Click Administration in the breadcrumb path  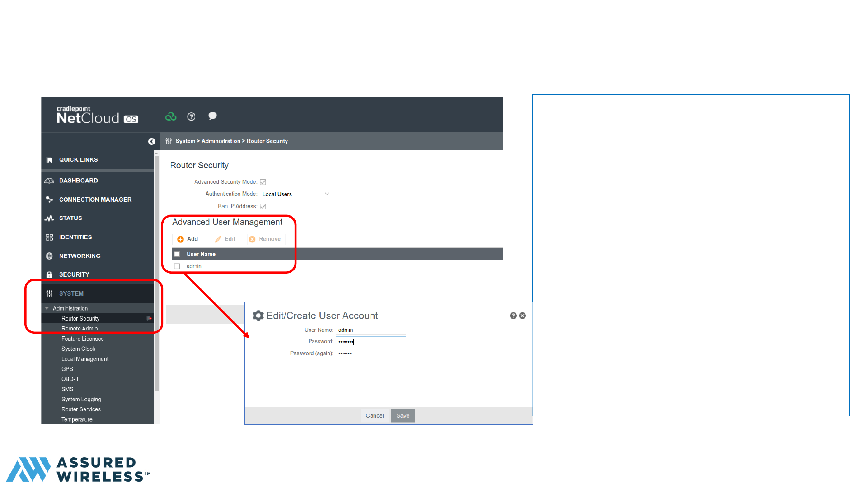[221, 141]
